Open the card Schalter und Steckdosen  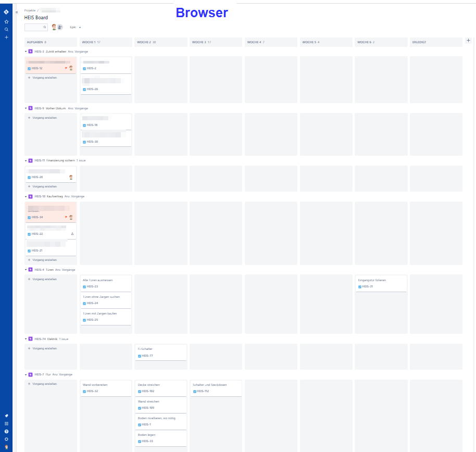point(216,388)
